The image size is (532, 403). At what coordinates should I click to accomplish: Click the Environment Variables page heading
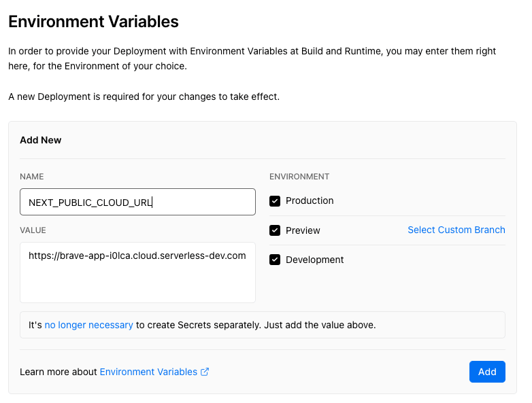93,22
